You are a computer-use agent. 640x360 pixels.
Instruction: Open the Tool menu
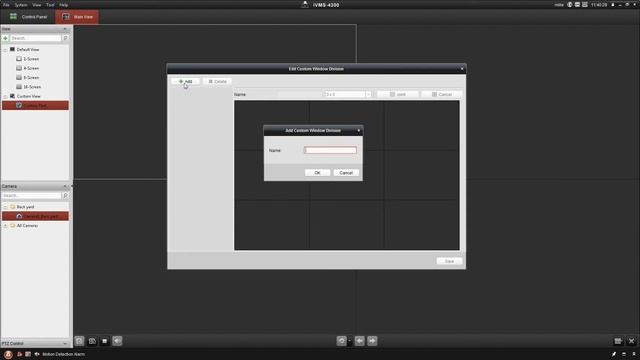[x=50, y=5]
